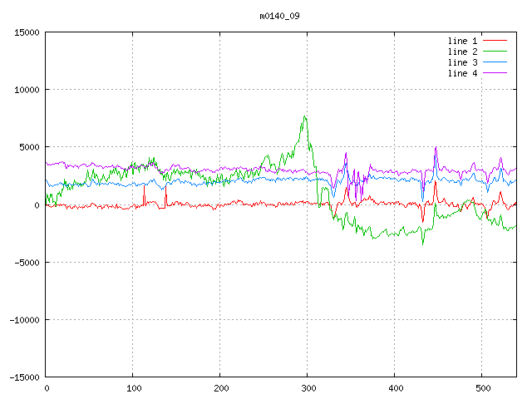Viewport: 532px width, 399px height.
Task: Click the 15000 y-axis tick label
Action: [x=27, y=32]
